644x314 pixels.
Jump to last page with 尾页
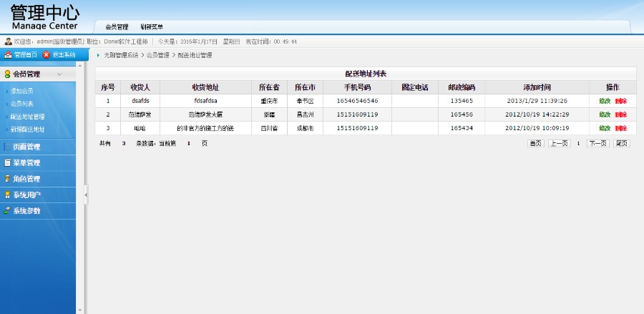621,143
